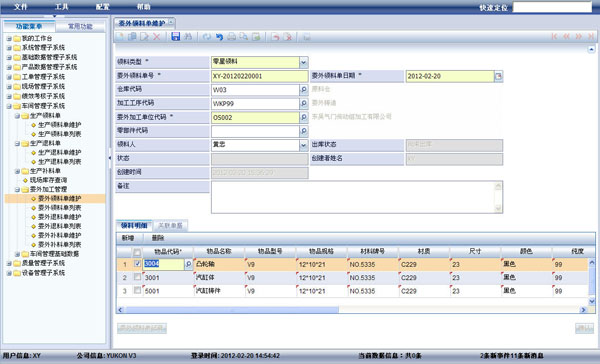Click the 快速定位 search input
Viewport: 600px width, 364px height.
[x=552, y=7]
